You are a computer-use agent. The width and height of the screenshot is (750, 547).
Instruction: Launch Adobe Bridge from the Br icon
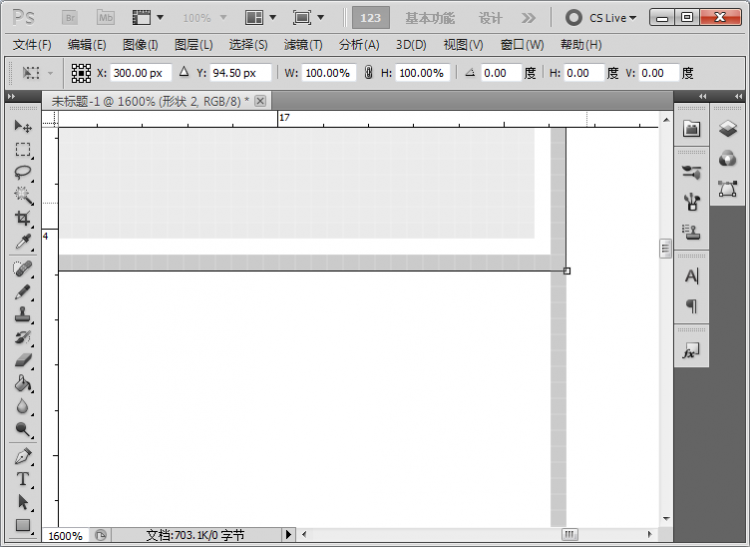click(x=70, y=18)
